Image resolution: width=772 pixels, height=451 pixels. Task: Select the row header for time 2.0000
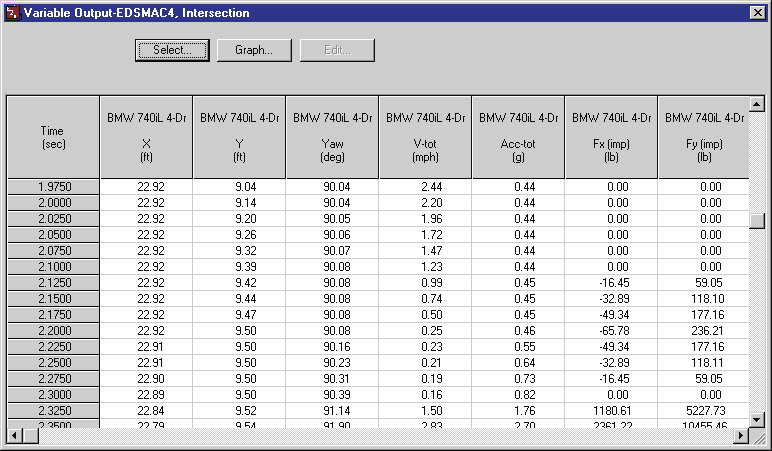point(54,203)
